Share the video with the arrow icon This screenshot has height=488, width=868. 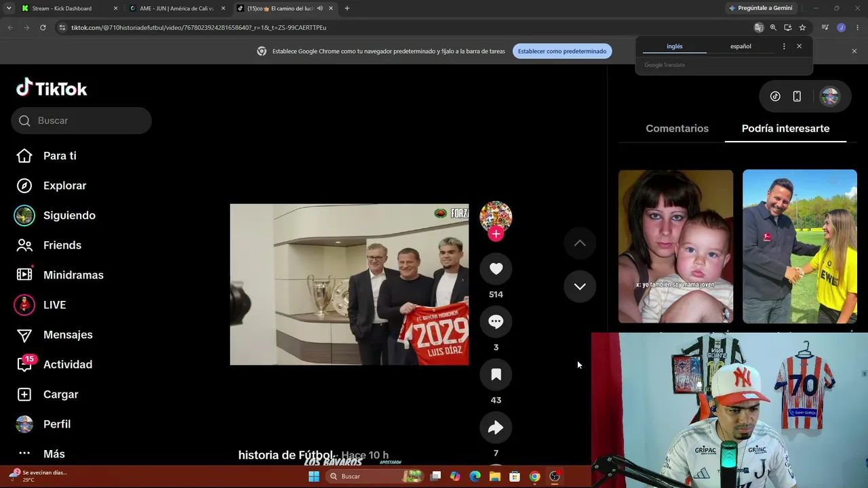496,427
